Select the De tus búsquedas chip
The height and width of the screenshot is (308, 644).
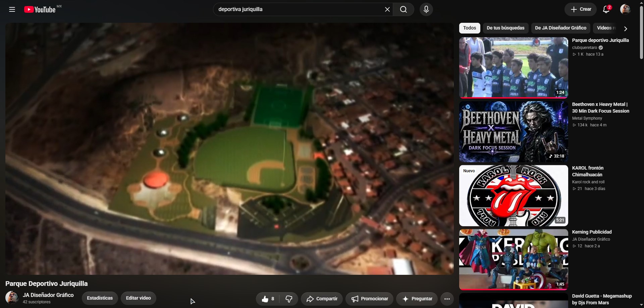[x=505, y=28]
